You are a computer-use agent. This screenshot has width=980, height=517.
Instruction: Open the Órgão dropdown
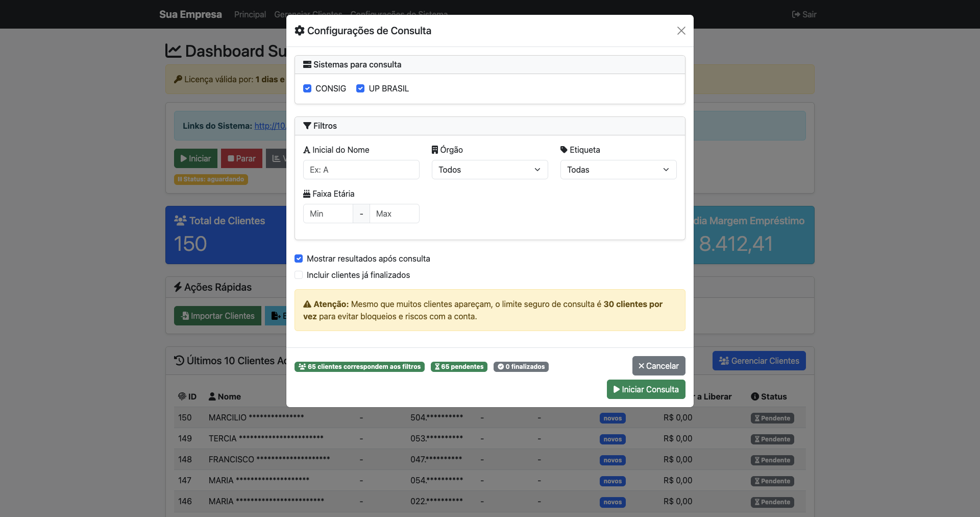(489, 170)
